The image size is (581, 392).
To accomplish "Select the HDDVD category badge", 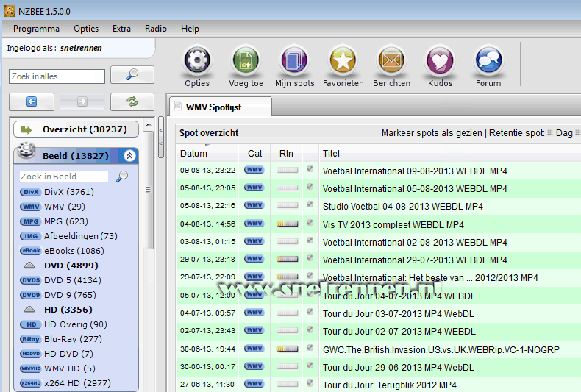I will tap(30, 354).
